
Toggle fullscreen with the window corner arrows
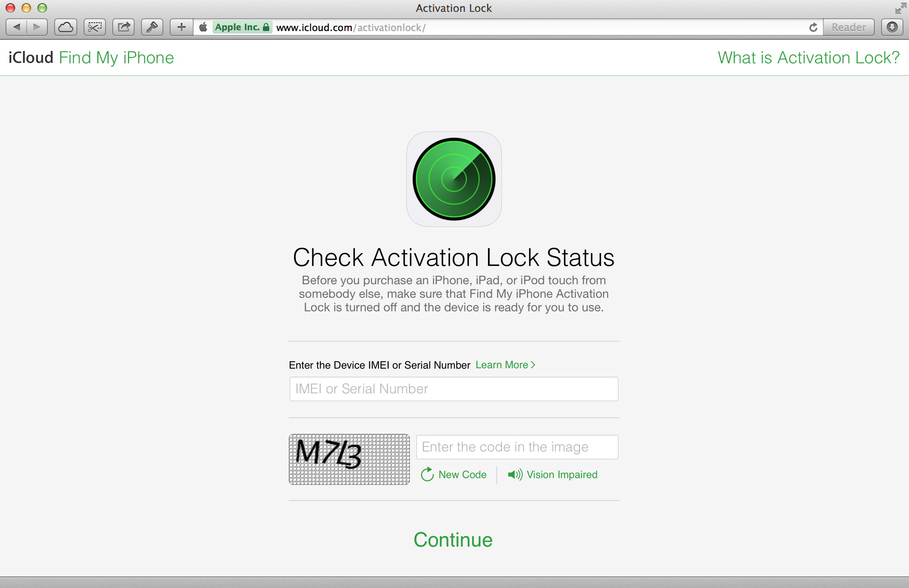click(900, 8)
